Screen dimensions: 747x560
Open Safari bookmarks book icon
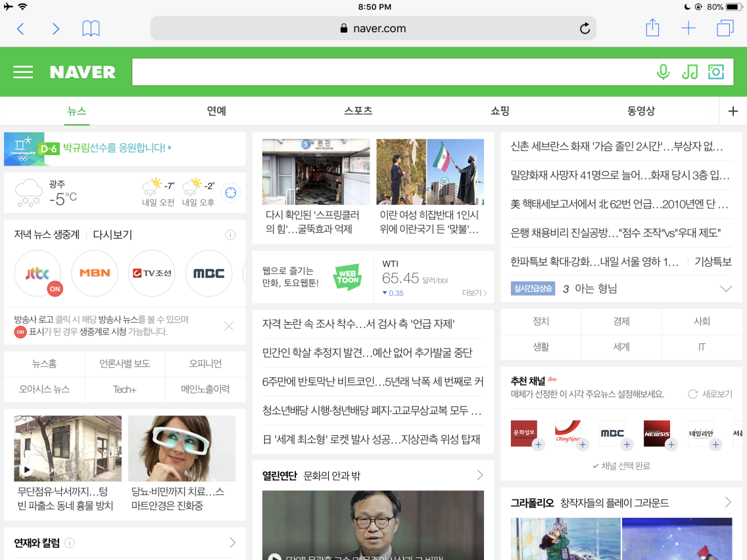click(x=91, y=28)
